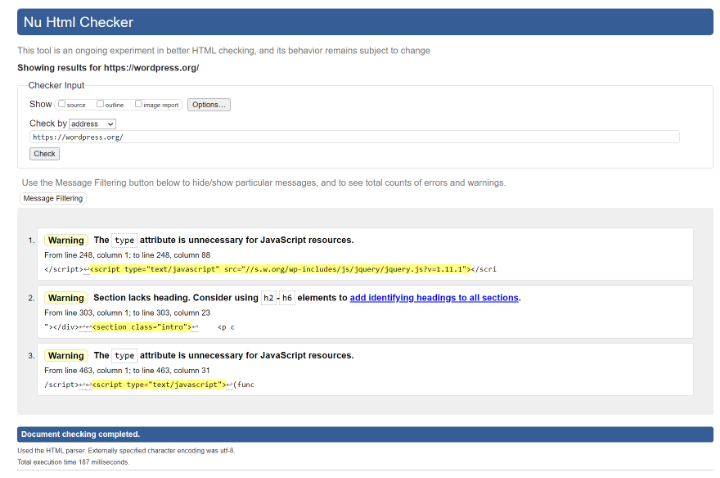Viewport: 720px width, 478px height.
Task: Click the h2 code element tag
Action: point(267,298)
